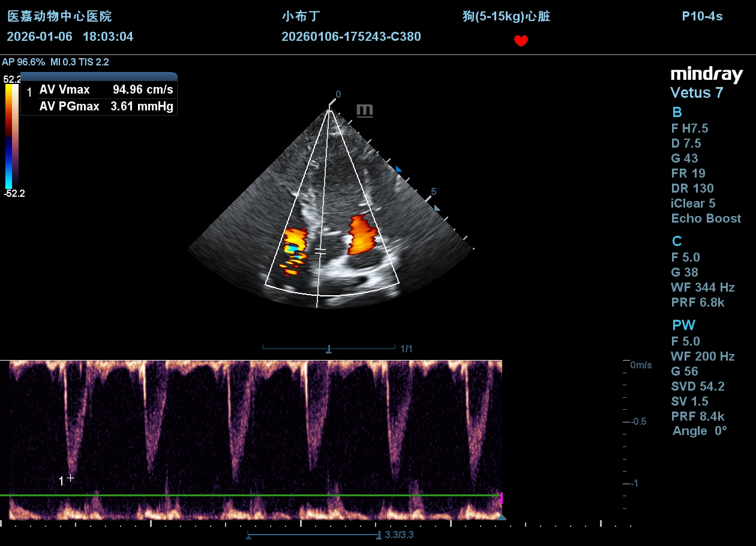Click the sample volume size SV 1.5
This screenshot has width=756, height=546.
[x=689, y=401]
